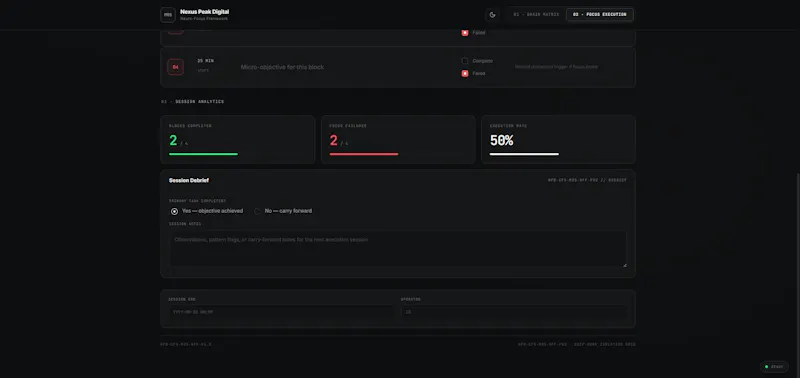Click the Operator input field
The image size is (800, 378).
click(x=514, y=312)
